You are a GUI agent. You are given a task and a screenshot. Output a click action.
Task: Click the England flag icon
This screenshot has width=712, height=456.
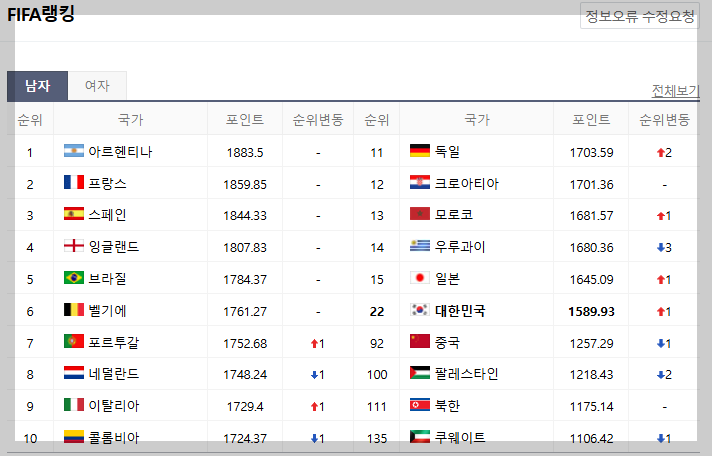tap(74, 246)
